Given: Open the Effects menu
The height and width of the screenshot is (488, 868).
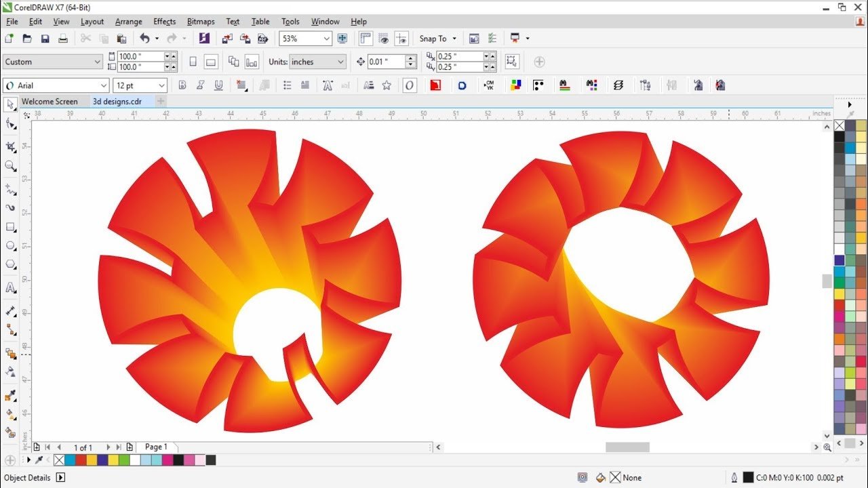Looking at the screenshot, I should 164,22.
